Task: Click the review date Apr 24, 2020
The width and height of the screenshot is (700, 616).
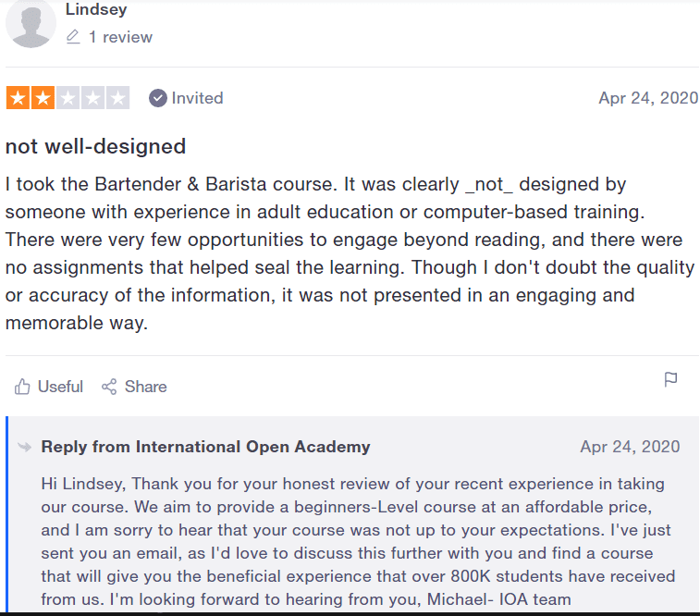Action: point(648,98)
